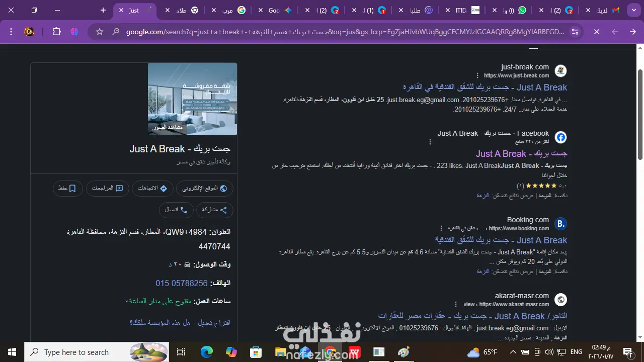Click the النزهة link under Booking.com result
The width and height of the screenshot is (644, 362).
[x=483, y=271]
